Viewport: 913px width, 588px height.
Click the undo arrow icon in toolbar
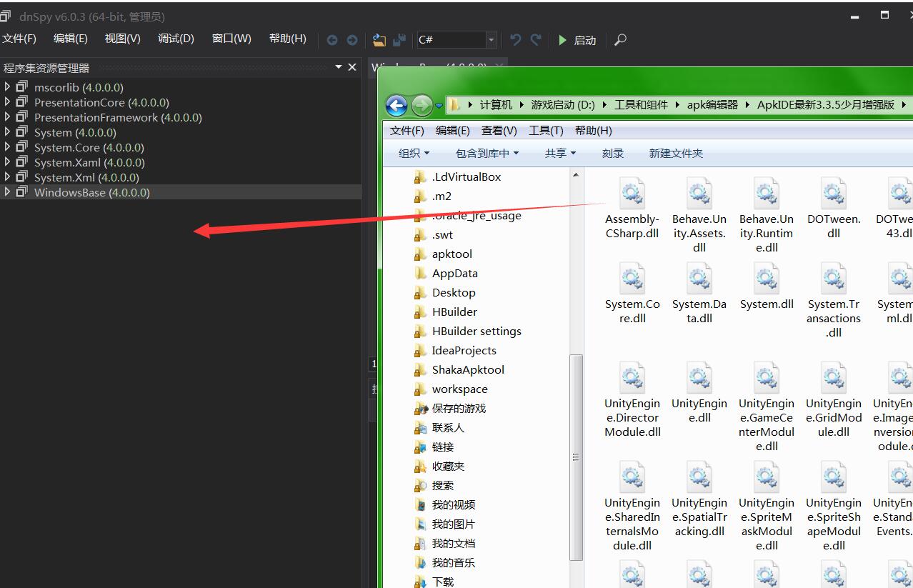[515, 40]
